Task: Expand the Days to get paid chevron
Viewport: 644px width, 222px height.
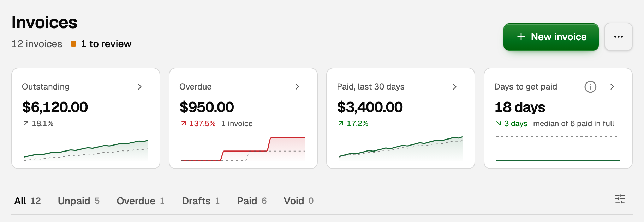Action: point(612,87)
